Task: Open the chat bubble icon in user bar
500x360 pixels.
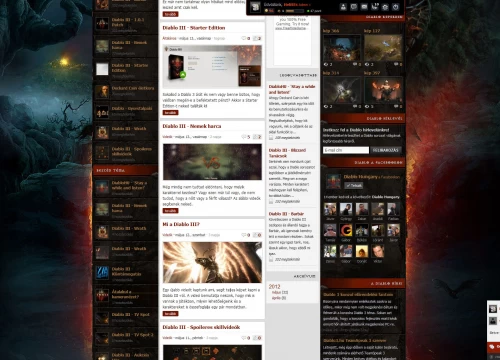Action: 354,7
